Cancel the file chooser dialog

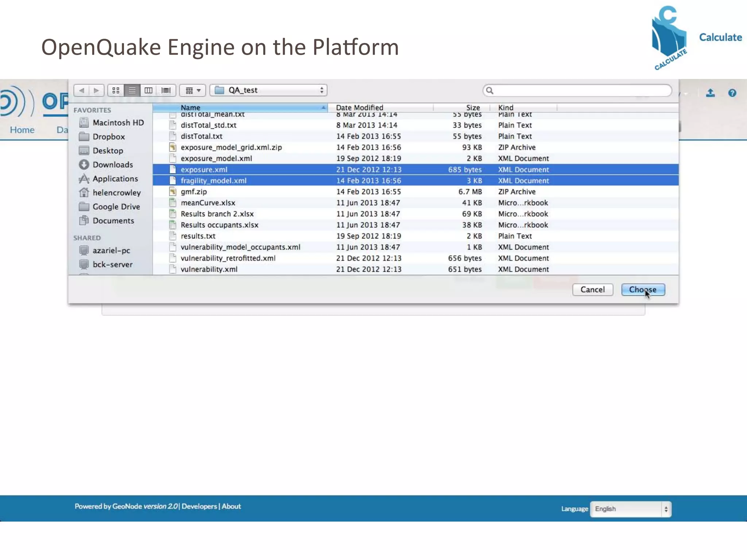click(593, 289)
